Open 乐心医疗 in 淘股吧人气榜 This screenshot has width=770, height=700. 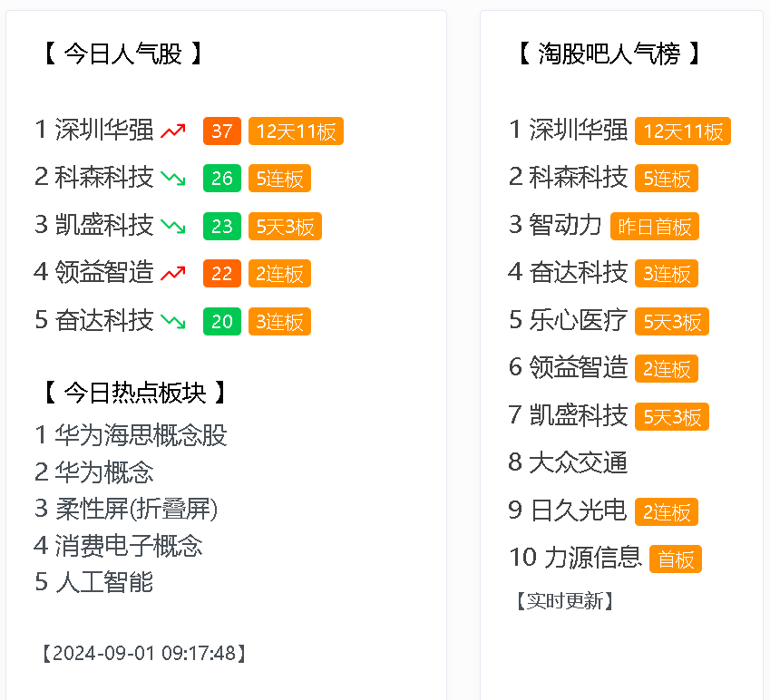click(568, 321)
